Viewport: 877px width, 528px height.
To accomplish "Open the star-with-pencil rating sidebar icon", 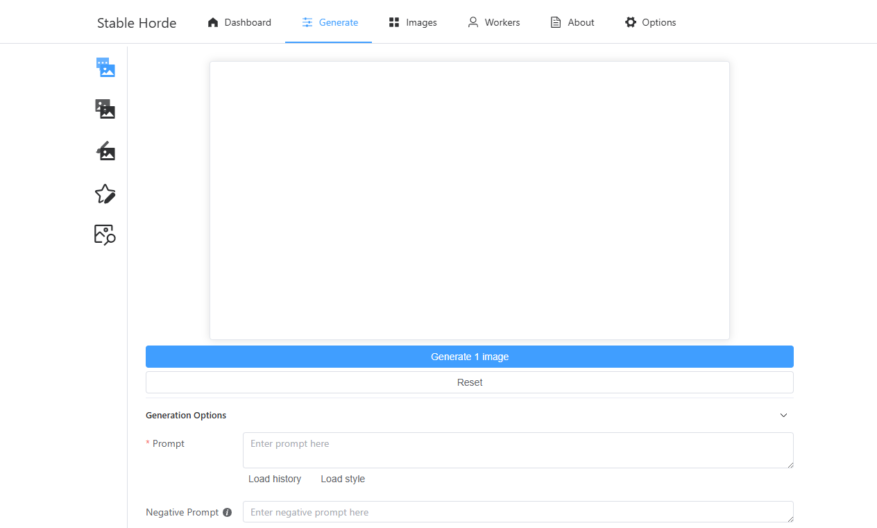I will pyautogui.click(x=105, y=194).
